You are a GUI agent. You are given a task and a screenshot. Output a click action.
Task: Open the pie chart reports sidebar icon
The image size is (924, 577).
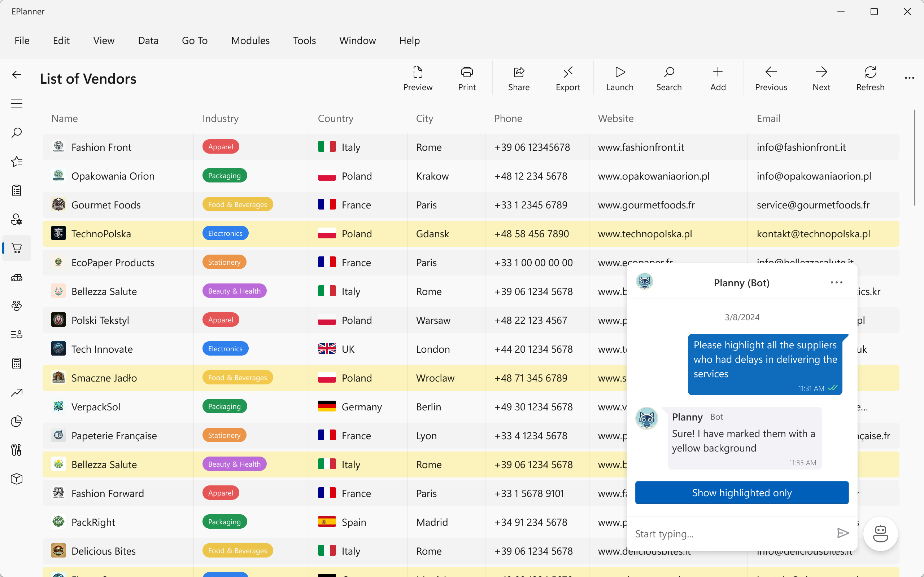[16, 421]
